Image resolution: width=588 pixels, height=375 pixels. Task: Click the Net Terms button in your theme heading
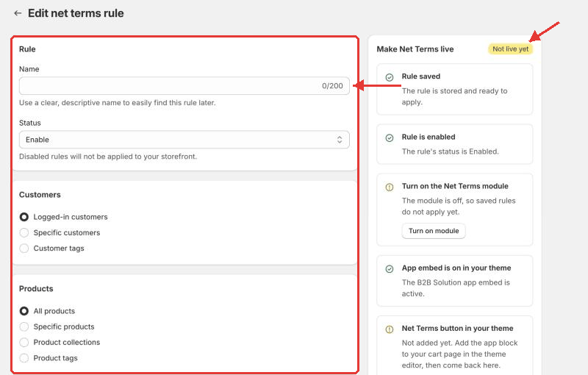click(457, 328)
